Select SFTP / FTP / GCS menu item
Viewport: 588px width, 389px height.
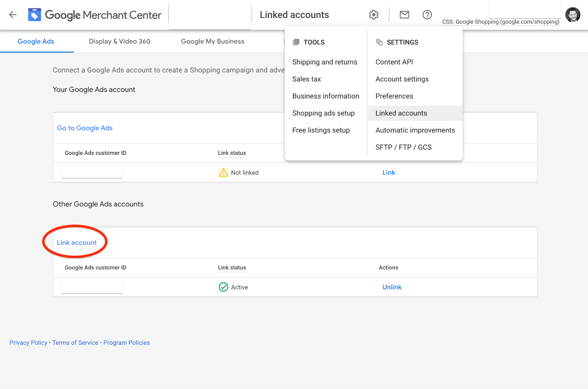click(403, 147)
